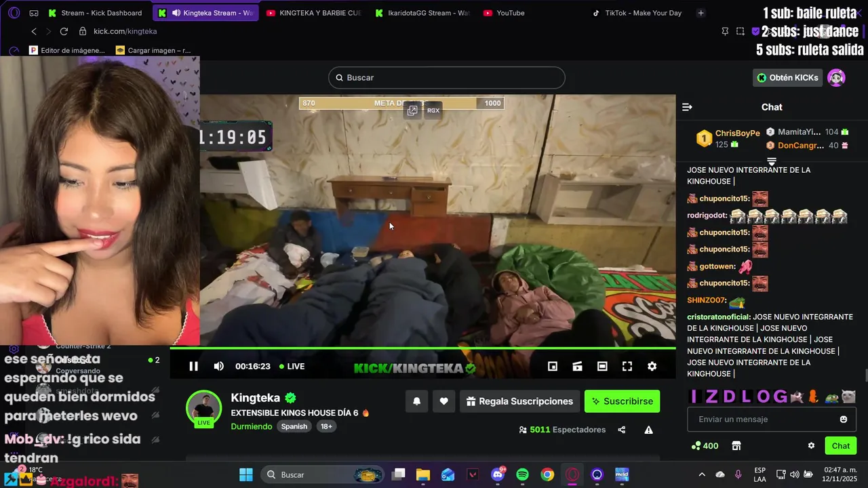This screenshot has width=868, height=488.
Task: Open Google Chrome from taskbar
Action: 547,474
